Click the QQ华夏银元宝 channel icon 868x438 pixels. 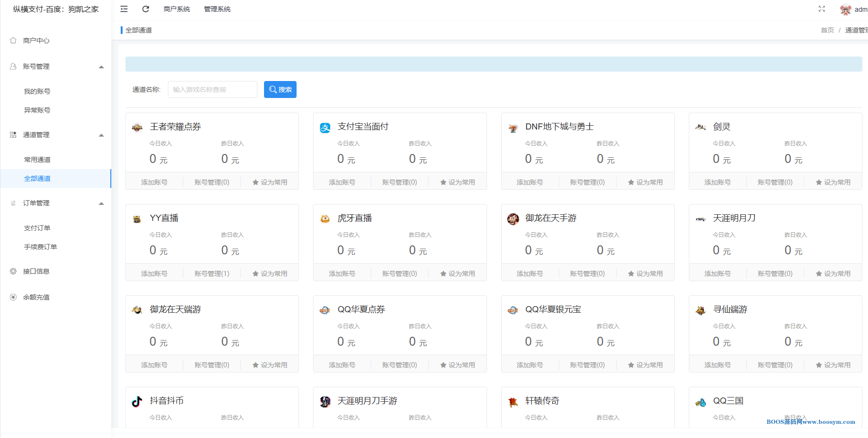click(513, 310)
